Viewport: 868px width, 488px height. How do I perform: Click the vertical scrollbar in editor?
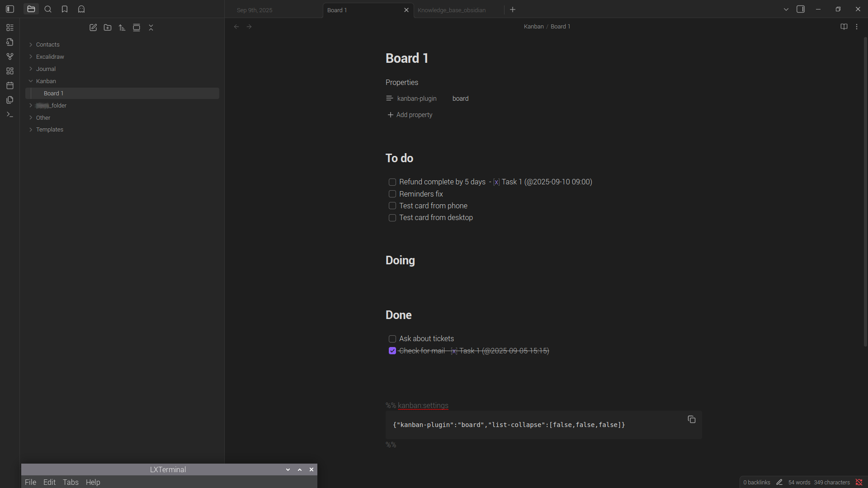[865, 190]
